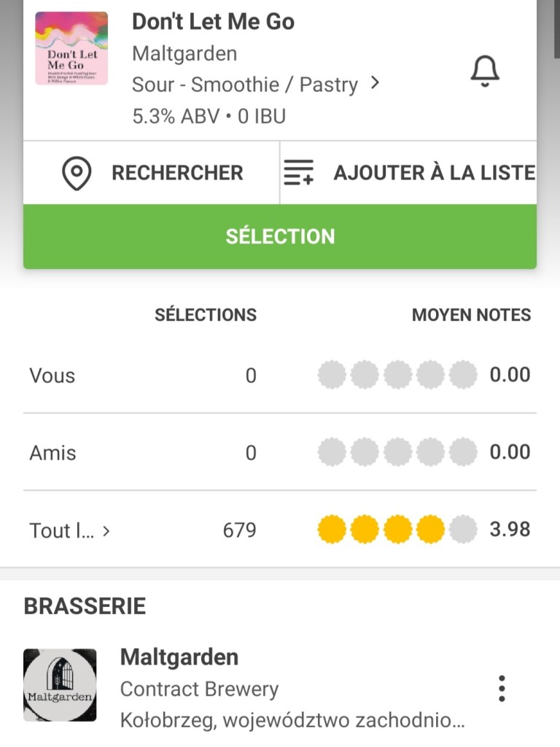Select the Sour - Smoothie / Pastry style text

(244, 85)
